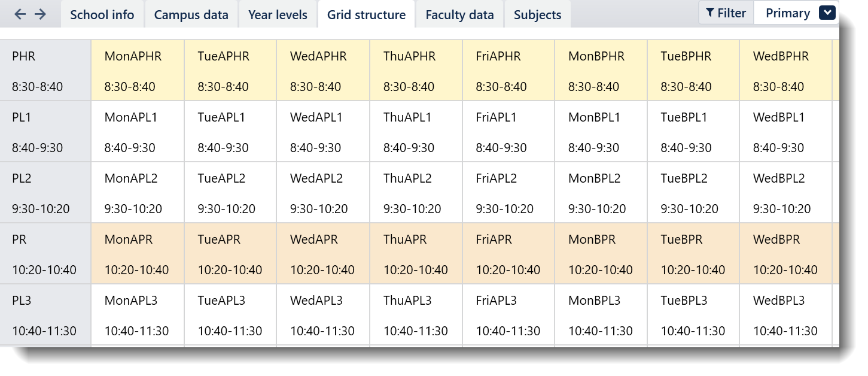Click the PL1 row header
Viewport: 868px width, 376px height.
click(x=45, y=132)
